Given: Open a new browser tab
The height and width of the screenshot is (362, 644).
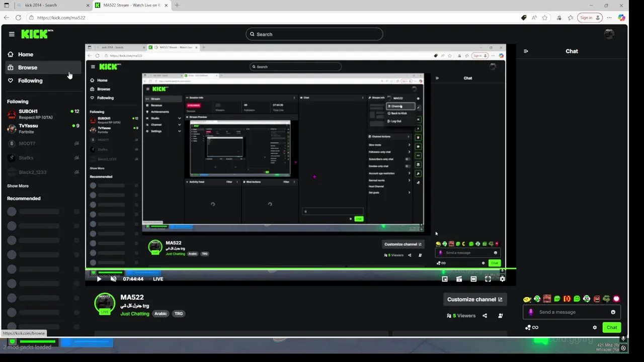Looking at the screenshot, I should click(177, 5).
